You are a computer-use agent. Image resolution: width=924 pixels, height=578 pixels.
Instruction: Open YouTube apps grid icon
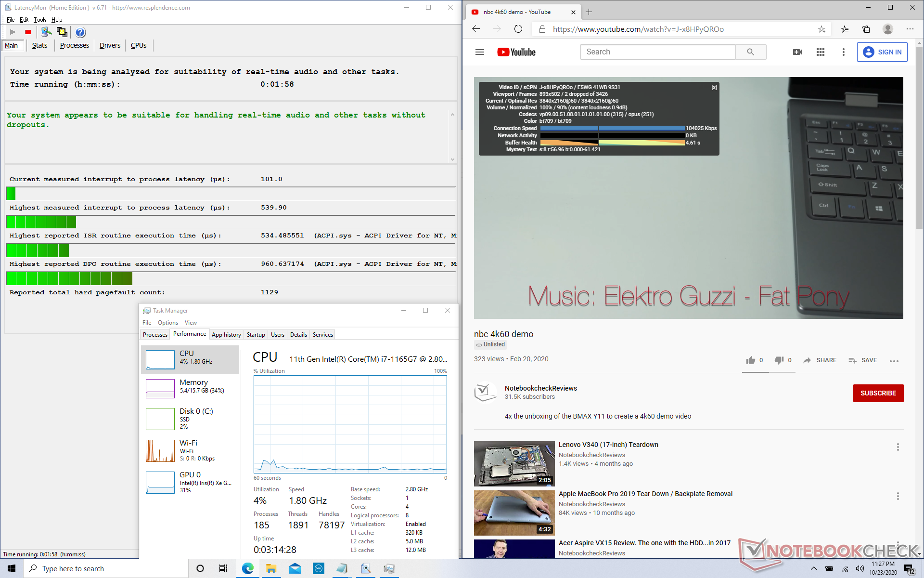(x=821, y=52)
